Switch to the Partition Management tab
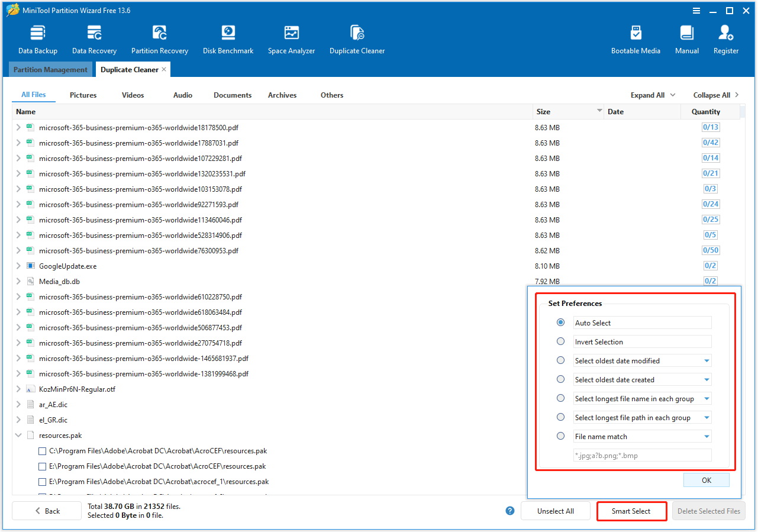The height and width of the screenshot is (532, 758). click(50, 69)
